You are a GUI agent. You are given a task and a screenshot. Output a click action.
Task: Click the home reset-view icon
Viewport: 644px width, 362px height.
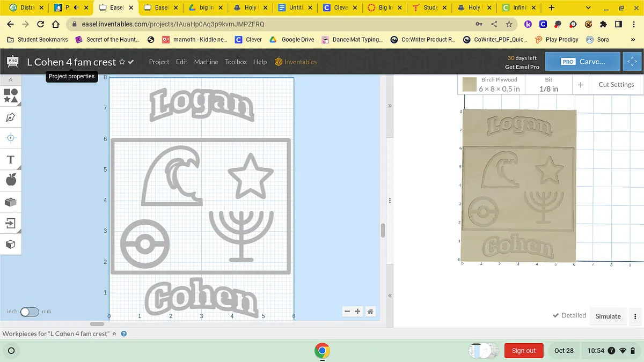[x=370, y=312]
